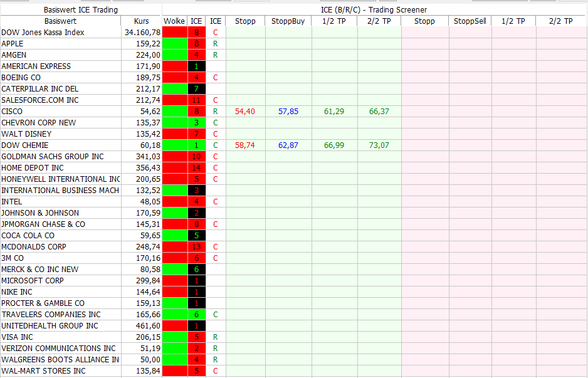Click Home Depot price 356,43
The image size is (588, 378).
tap(148, 167)
